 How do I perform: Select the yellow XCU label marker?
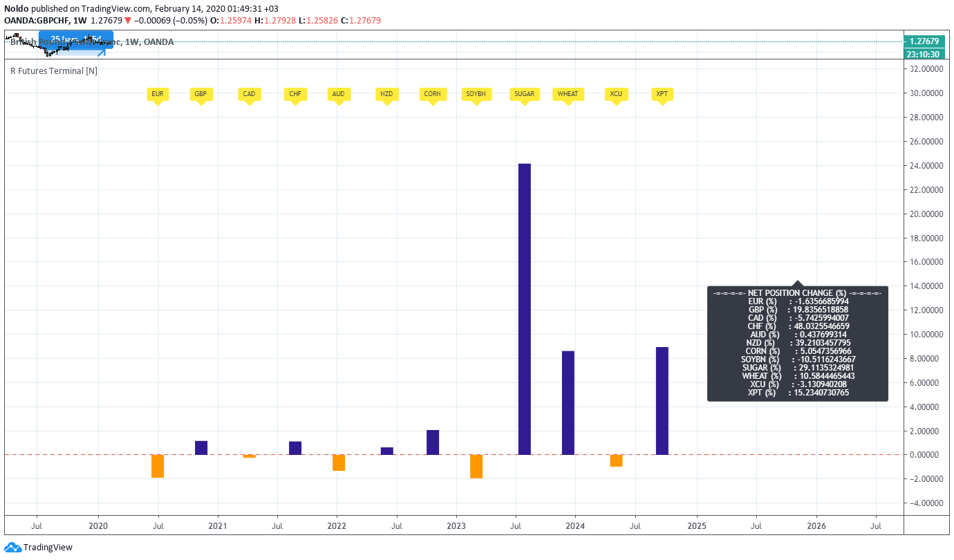click(616, 95)
